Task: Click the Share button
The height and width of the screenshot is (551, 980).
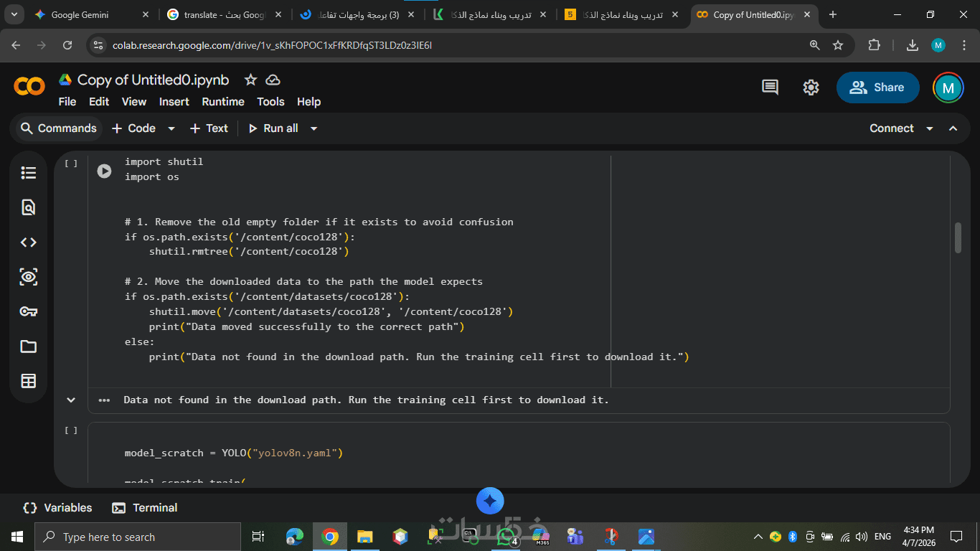Action: click(877, 88)
